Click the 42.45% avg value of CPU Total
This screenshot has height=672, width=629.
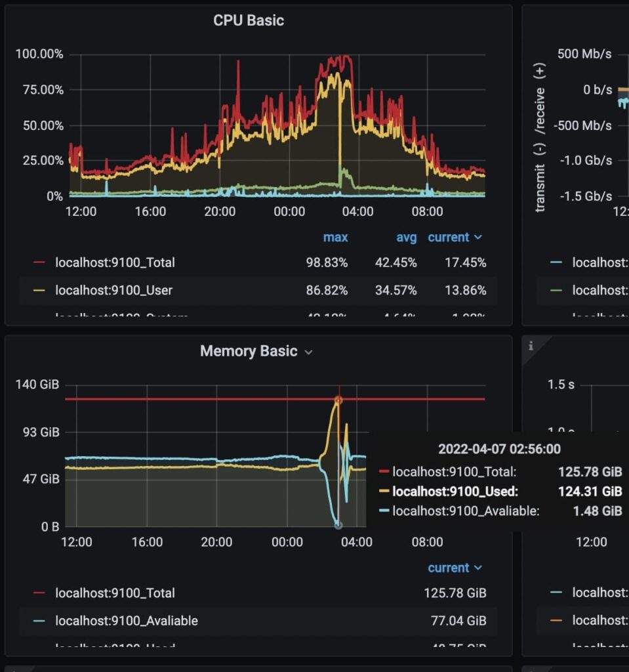[x=396, y=262]
